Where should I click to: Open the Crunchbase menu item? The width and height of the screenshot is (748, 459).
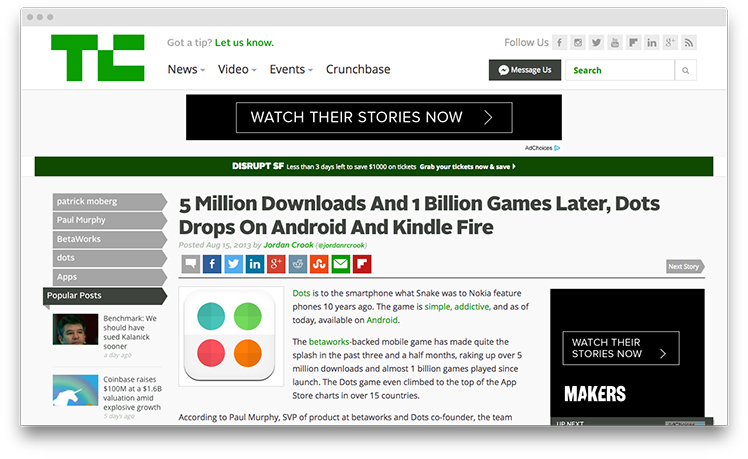point(358,70)
